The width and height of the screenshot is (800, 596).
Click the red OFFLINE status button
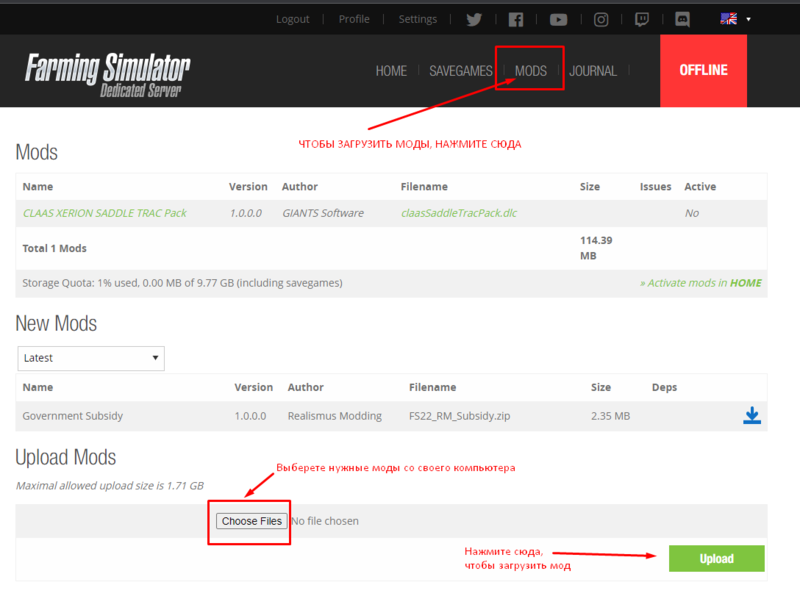704,71
